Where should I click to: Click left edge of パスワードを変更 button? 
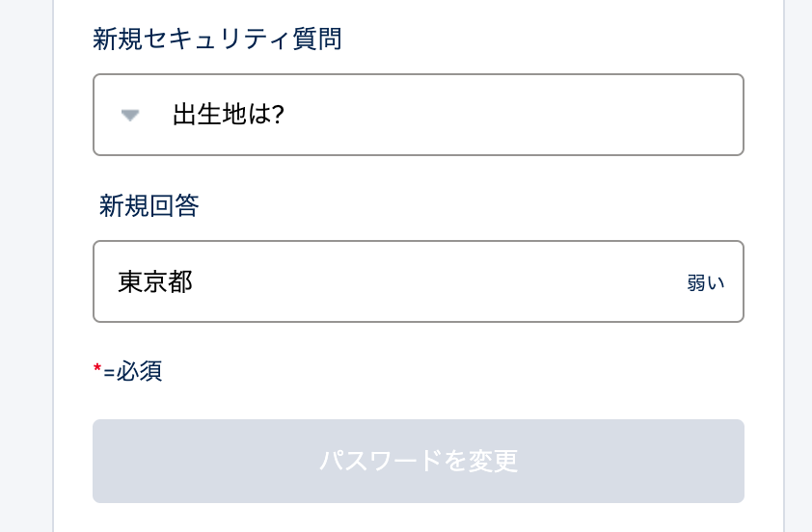pos(108,461)
